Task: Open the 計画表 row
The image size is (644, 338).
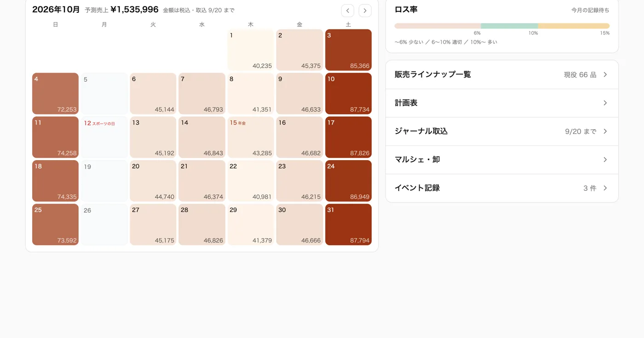Action: click(x=502, y=103)
